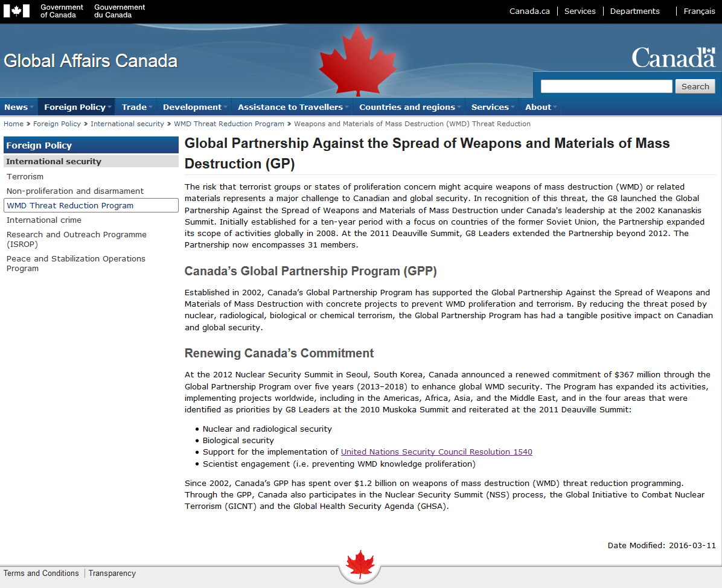
Task: Open the Development navigation menu
Action: click(x=193, y=107)
